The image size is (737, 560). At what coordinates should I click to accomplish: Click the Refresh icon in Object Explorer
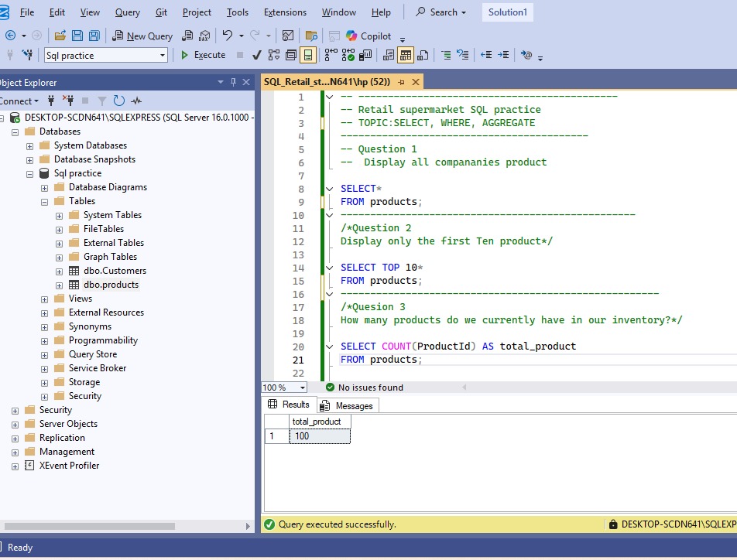pyautogui.click(x=119, y=101)
